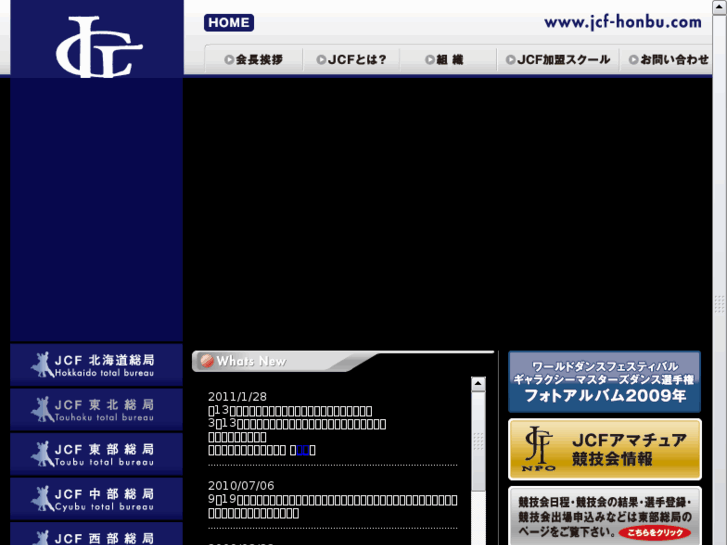Click the arrow icon beside JCF加盟スクール
The image size is (727, 545).
point(510,60)
